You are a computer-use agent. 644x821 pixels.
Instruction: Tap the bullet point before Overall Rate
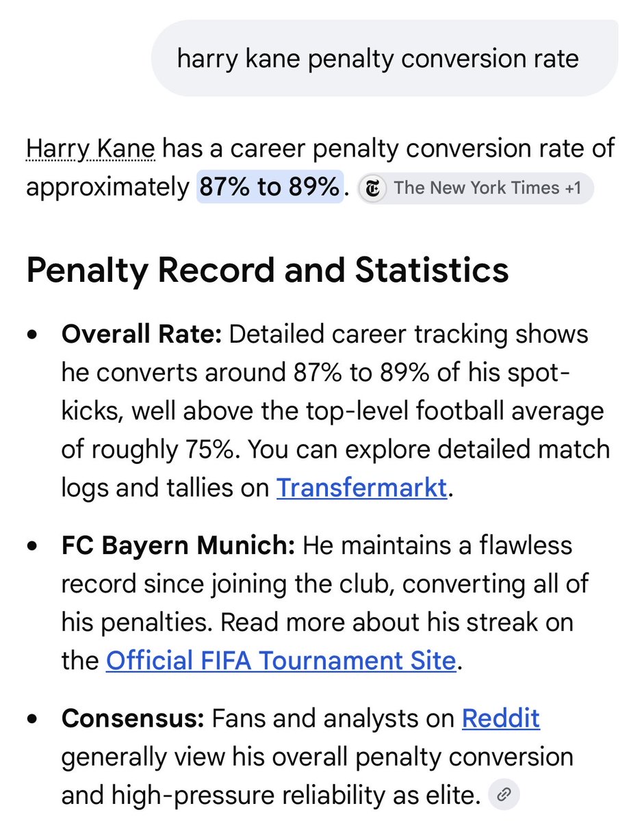[32, 336]
